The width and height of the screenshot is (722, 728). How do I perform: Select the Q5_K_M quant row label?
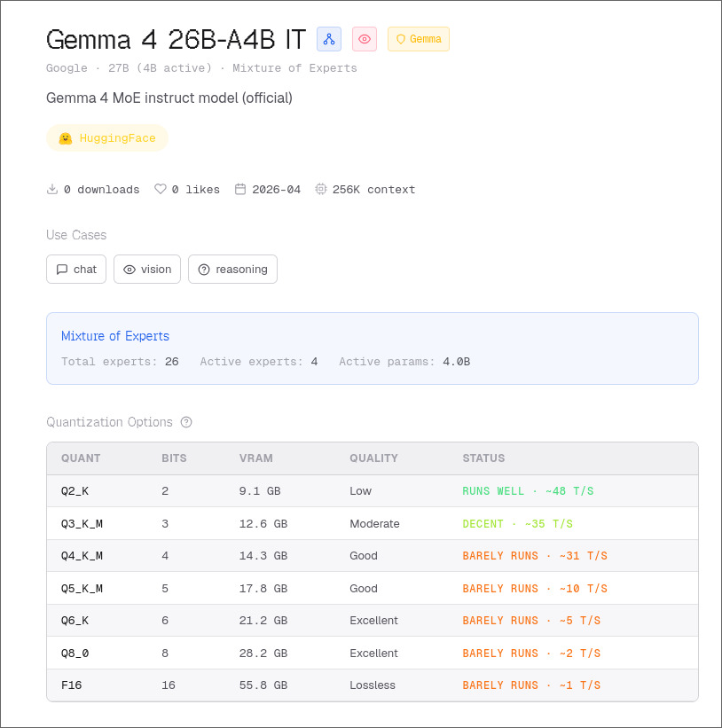(x=82, y=589)
